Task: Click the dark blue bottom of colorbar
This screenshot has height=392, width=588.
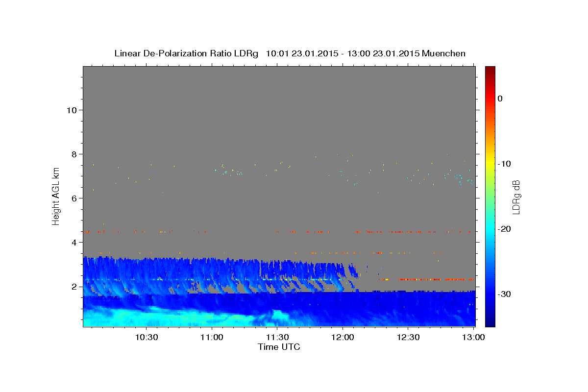Action: (x=490, y=323)
